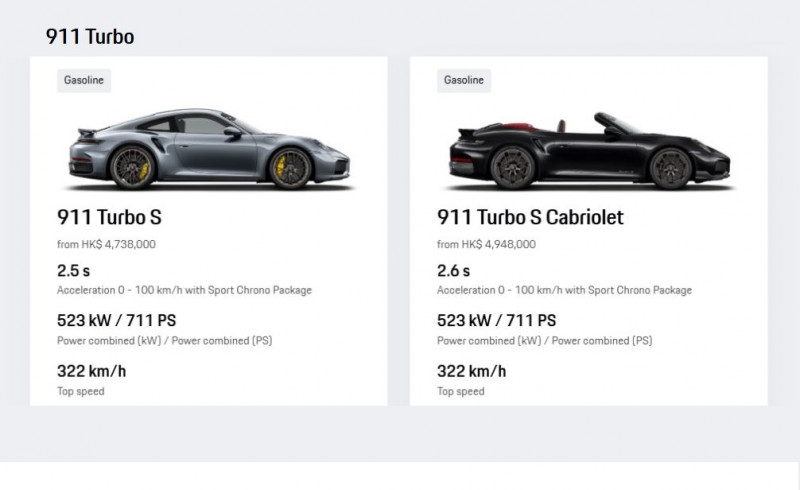Click the silver 911 Turbo S car image
This screenshot has height=490, width=800.
click(211, 152)
